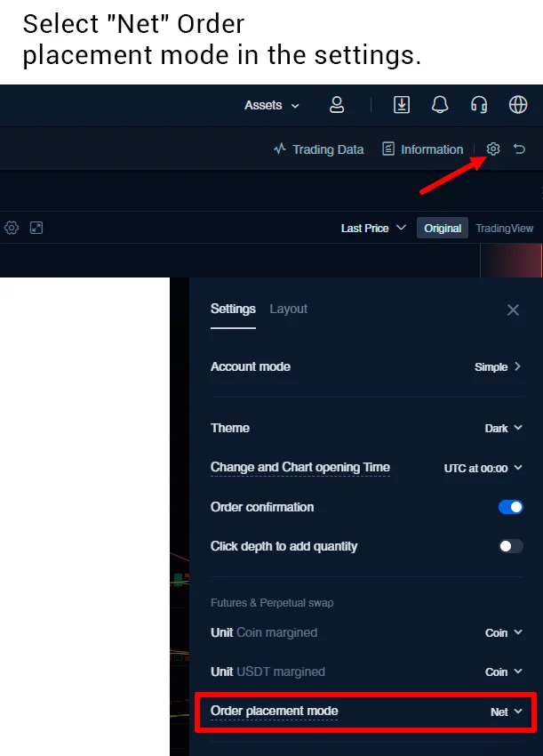Disable the Order confirmation toggle
Screen dimensions: 543x756
tap(511, 507)
